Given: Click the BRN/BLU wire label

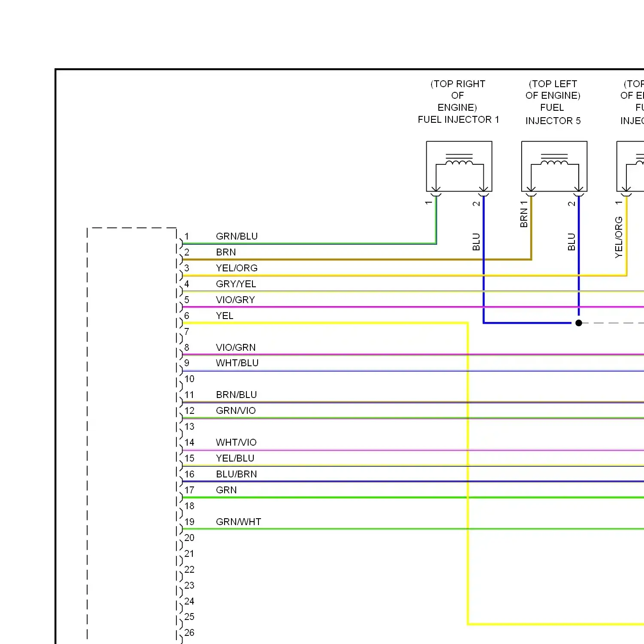Looking at the screenshot, I should pyautogui.click(x=236, y=395).
